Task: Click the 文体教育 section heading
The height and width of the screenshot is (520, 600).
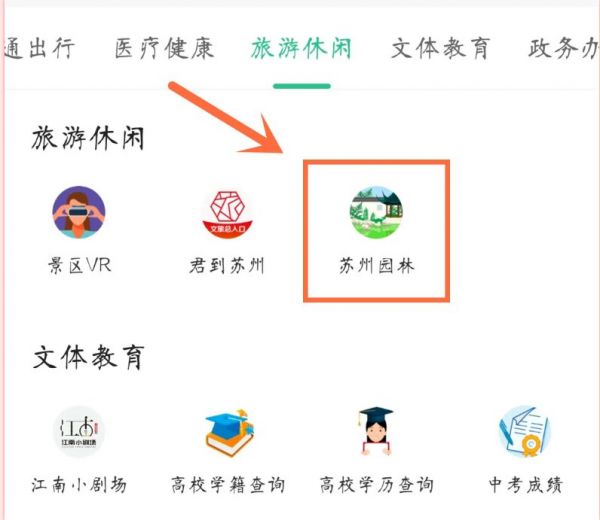Action: [x=88, y=357]
